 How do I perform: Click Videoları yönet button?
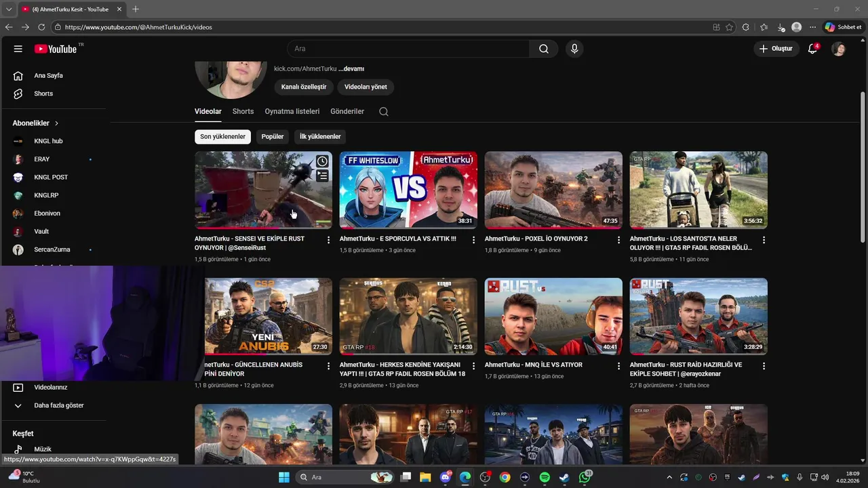coord(366,87)
